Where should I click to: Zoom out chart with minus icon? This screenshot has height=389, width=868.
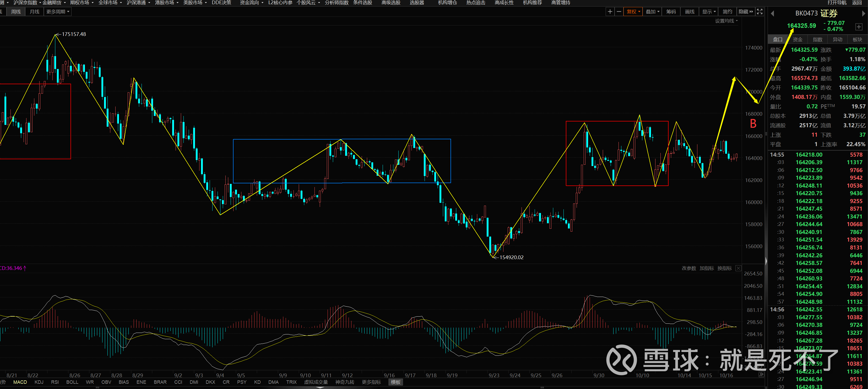pyautogui.click(x=619, y=12)
